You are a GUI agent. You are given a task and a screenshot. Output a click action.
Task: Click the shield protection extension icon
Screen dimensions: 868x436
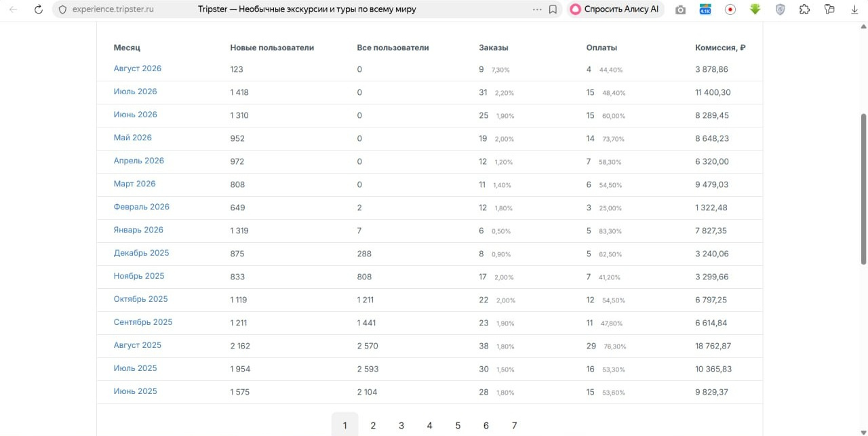click(780, 9)
